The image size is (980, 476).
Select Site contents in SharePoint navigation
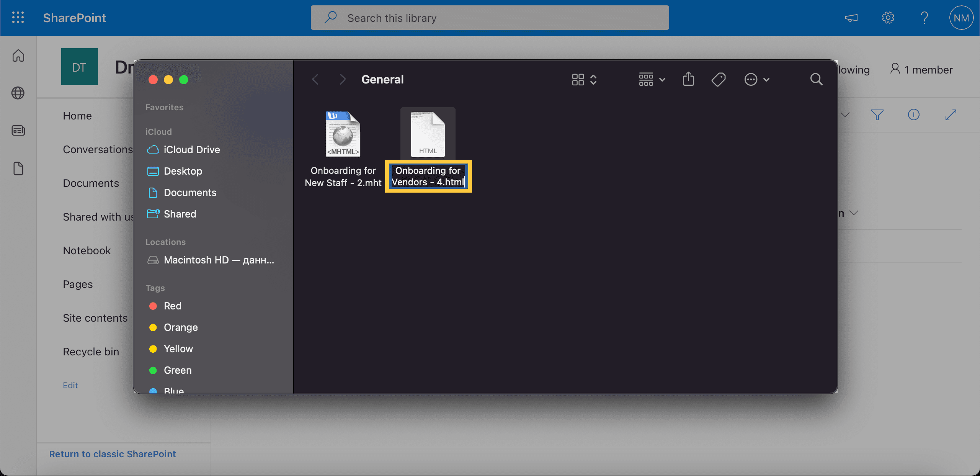tap(95, 317)
